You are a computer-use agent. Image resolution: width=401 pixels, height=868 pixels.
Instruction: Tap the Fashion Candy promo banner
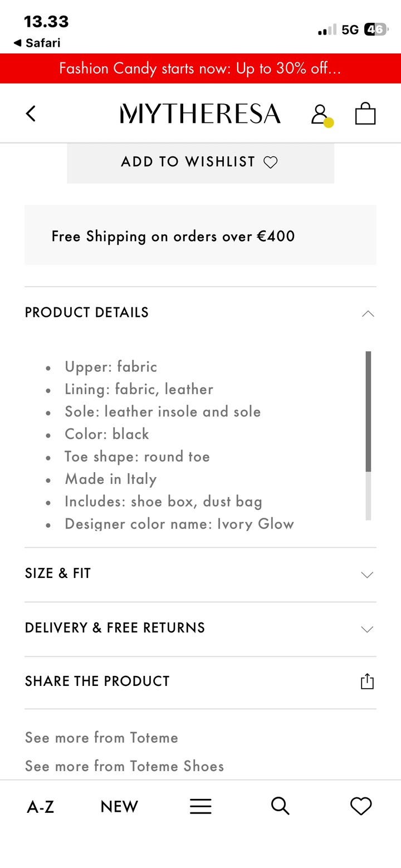pos(200,68)
